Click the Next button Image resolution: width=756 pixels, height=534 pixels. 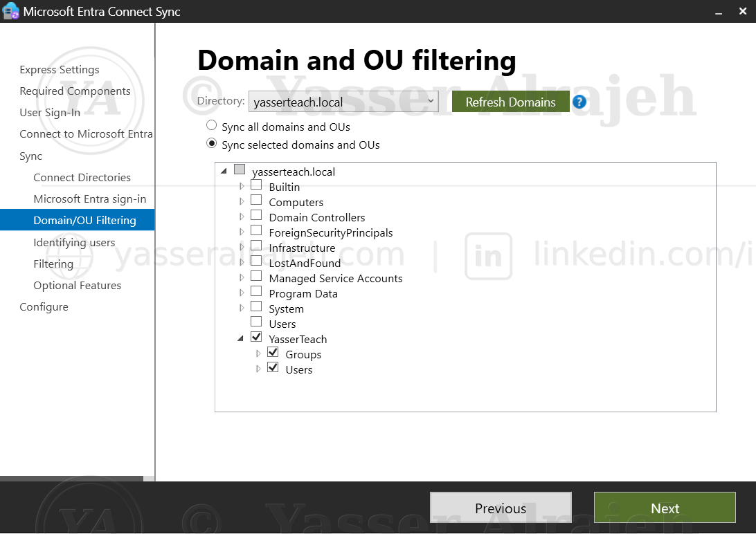pyautogui.click(x=665, y=508)
